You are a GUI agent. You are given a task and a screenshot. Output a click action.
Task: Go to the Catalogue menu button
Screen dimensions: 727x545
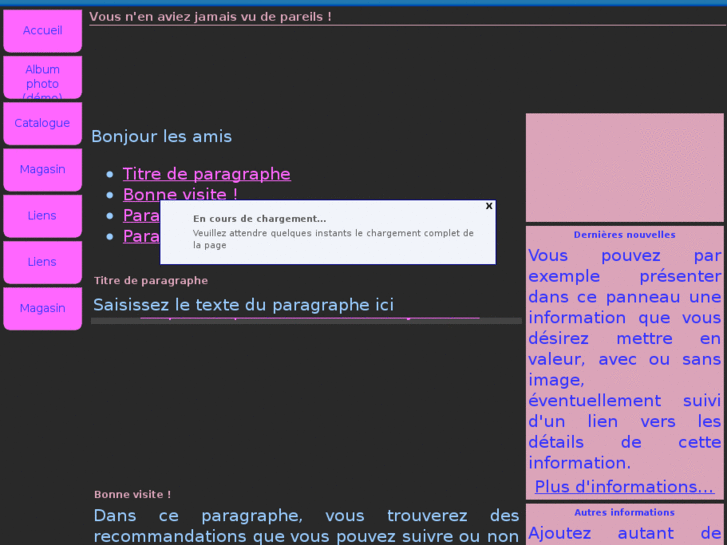coord(43,123)
